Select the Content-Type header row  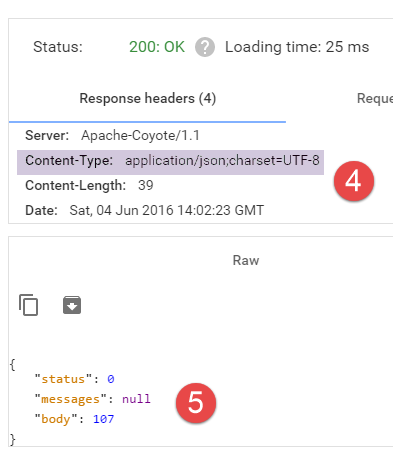[170, 162]
